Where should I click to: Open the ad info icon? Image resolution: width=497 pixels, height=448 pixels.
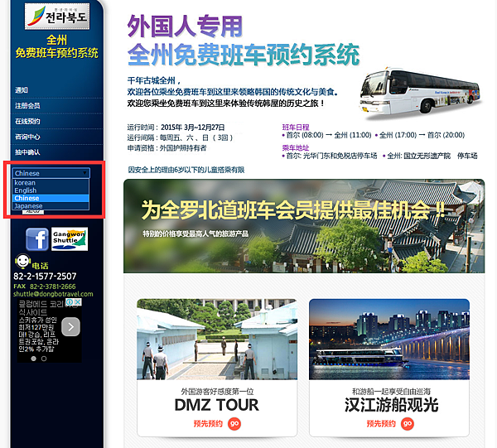(x=70, y=302)
